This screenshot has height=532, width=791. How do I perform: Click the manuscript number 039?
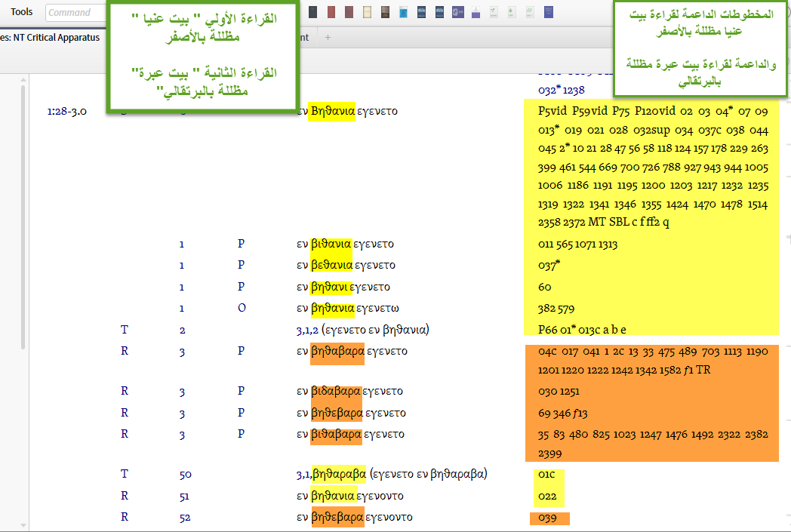(547, 518)
